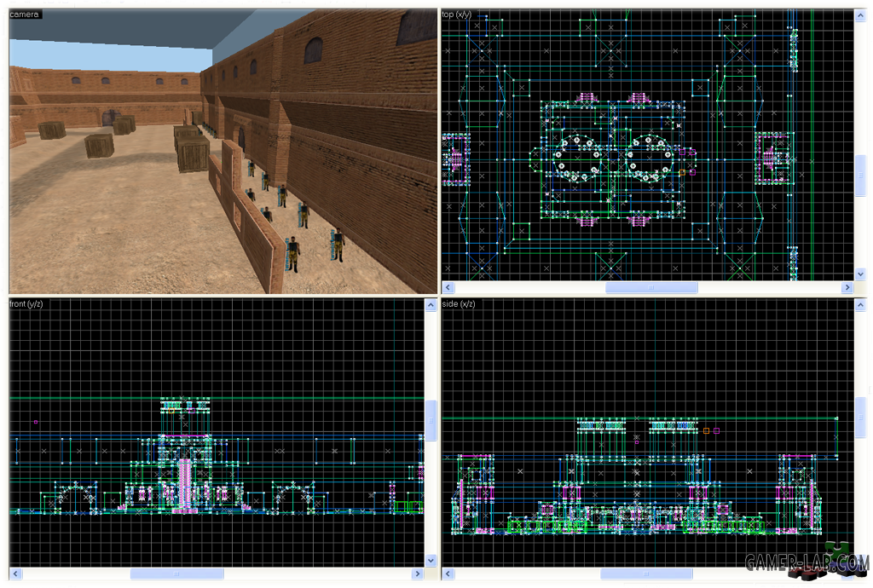
Task: Click the 'front (y/z)' viewport label
Action: pyautogui.click(x=26, y=303)
